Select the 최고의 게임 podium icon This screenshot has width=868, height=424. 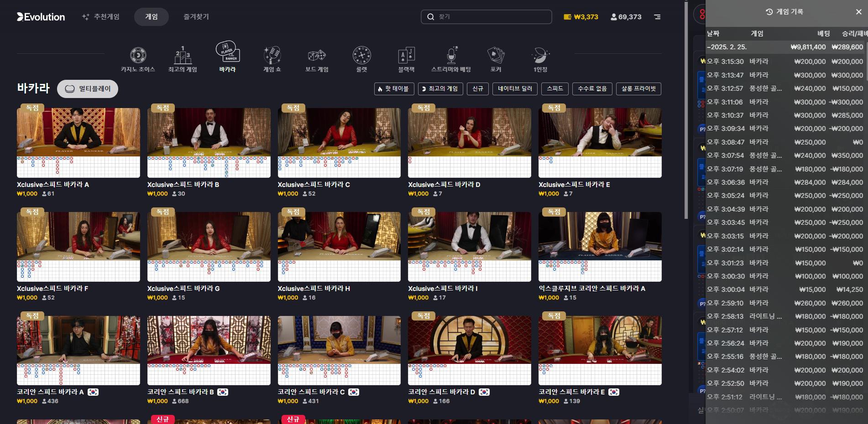point(183,56)
